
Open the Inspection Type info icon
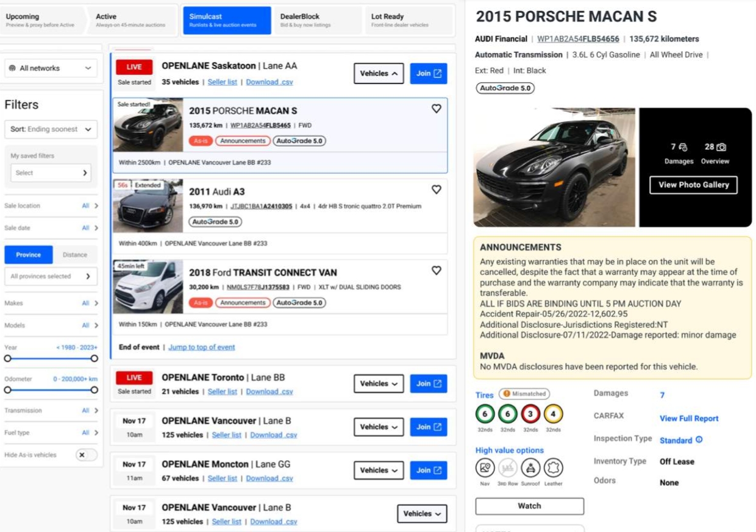click(x=699, y=440)
